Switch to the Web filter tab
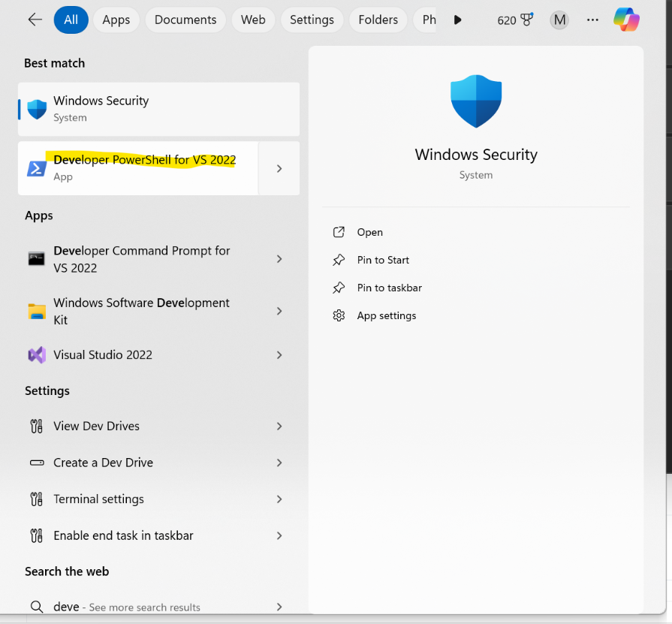 click(x=253, y=20)
